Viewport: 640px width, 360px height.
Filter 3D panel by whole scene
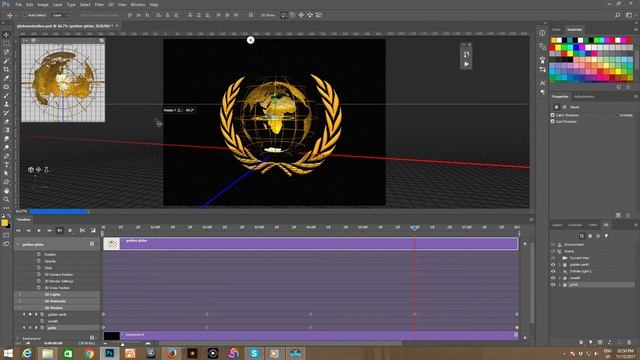tap(582, 236)
